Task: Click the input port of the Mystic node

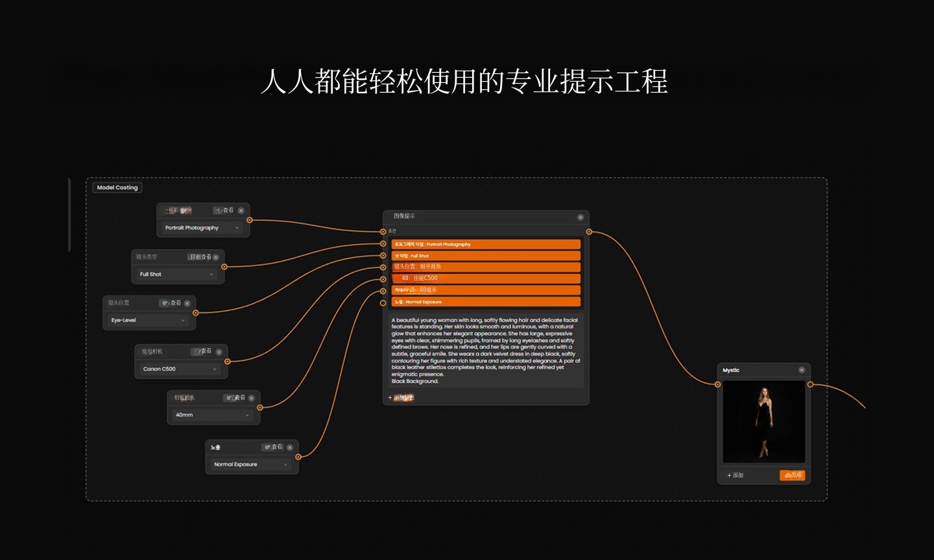Action: tap(717, 384)
